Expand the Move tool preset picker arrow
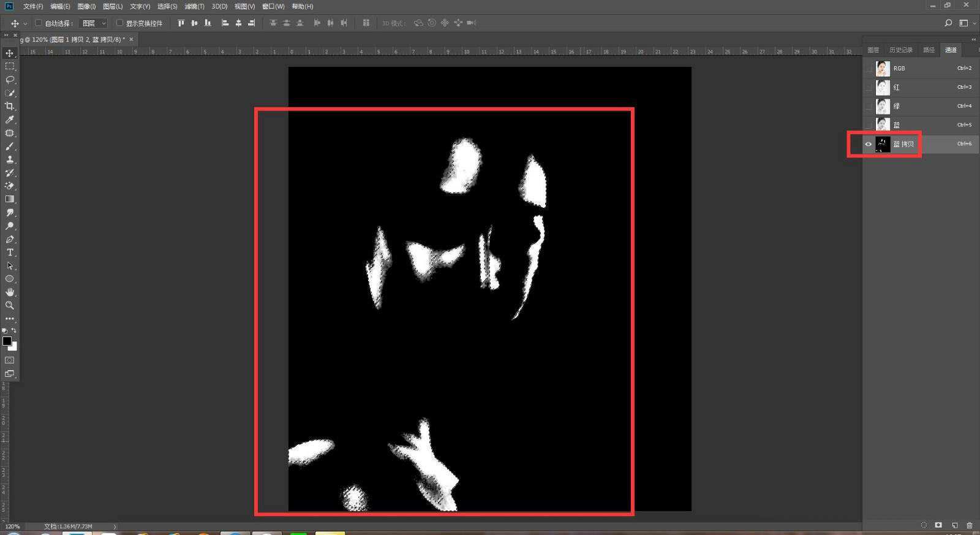Screen dimensions: 980x535 click(25, 23)
